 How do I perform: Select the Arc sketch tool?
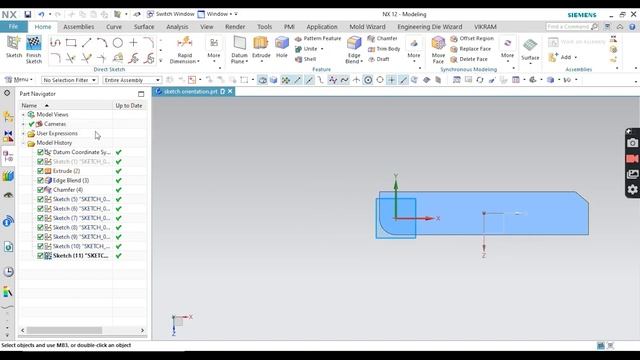(102, 42)
